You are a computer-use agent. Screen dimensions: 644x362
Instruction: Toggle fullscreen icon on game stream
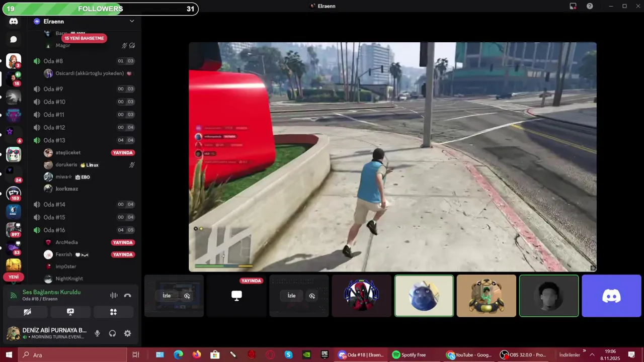click(593, 268)
